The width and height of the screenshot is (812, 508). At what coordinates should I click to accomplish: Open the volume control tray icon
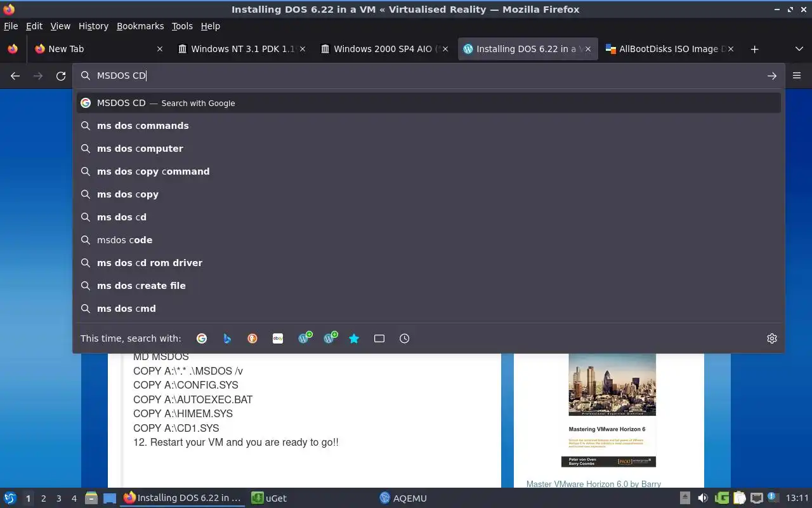coord(703,498)
